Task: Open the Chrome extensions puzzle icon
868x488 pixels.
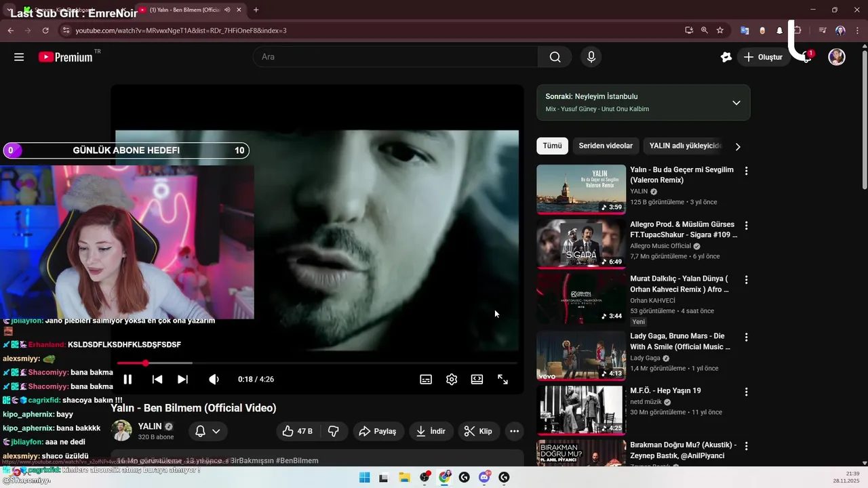Action: coord(797,30)
